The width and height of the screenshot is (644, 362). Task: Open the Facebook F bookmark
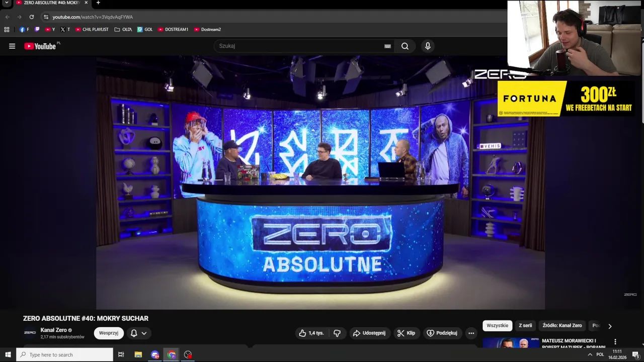(24, 30)
